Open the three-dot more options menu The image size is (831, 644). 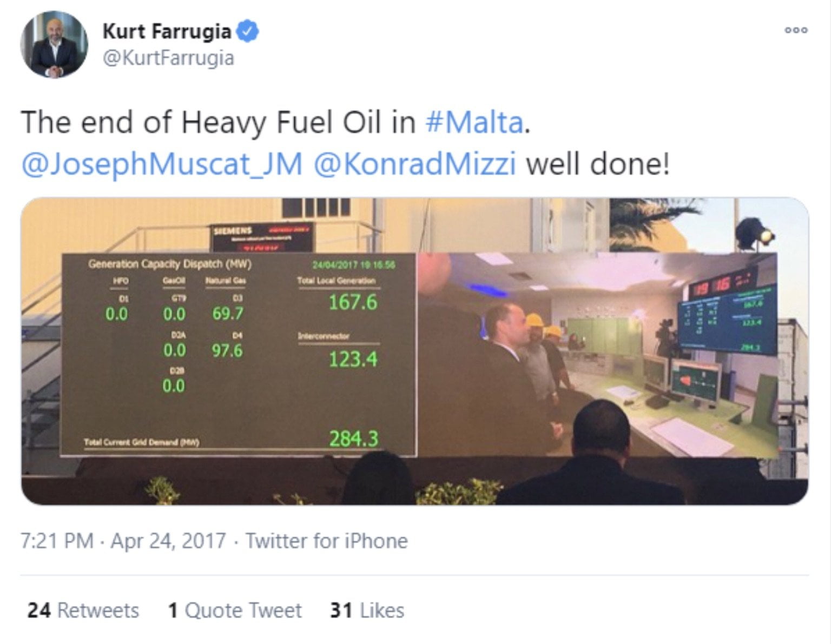[796, 30]
